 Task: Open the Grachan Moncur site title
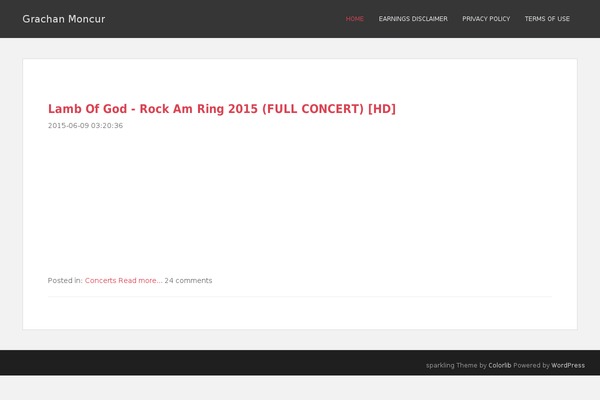click(x=64, y=19)
